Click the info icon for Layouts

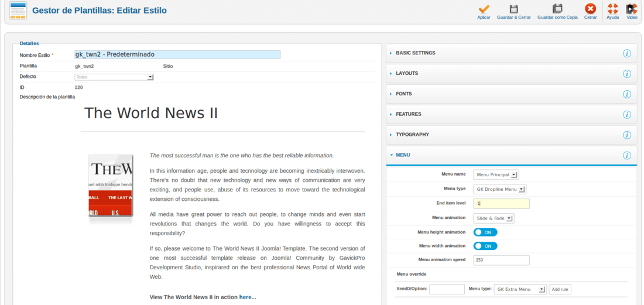[x=627, y=74]
